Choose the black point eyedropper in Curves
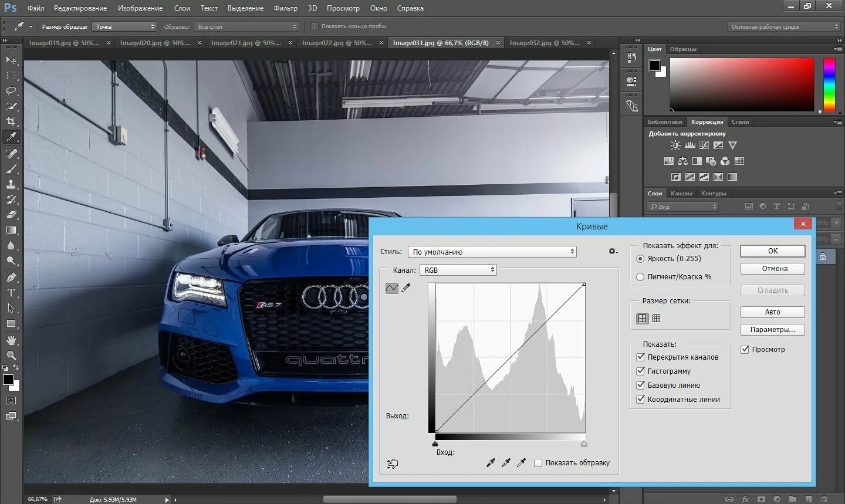 [491, 463]
